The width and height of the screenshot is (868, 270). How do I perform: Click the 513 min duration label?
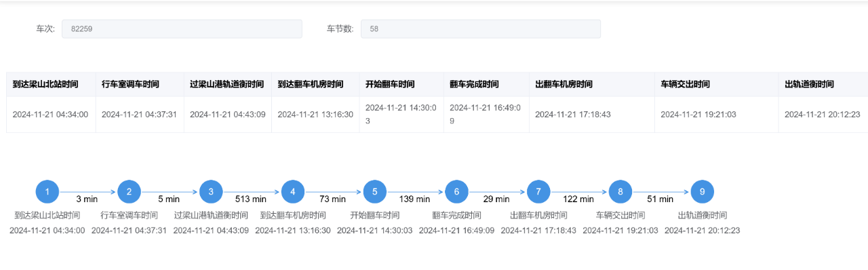coord(251,199)
